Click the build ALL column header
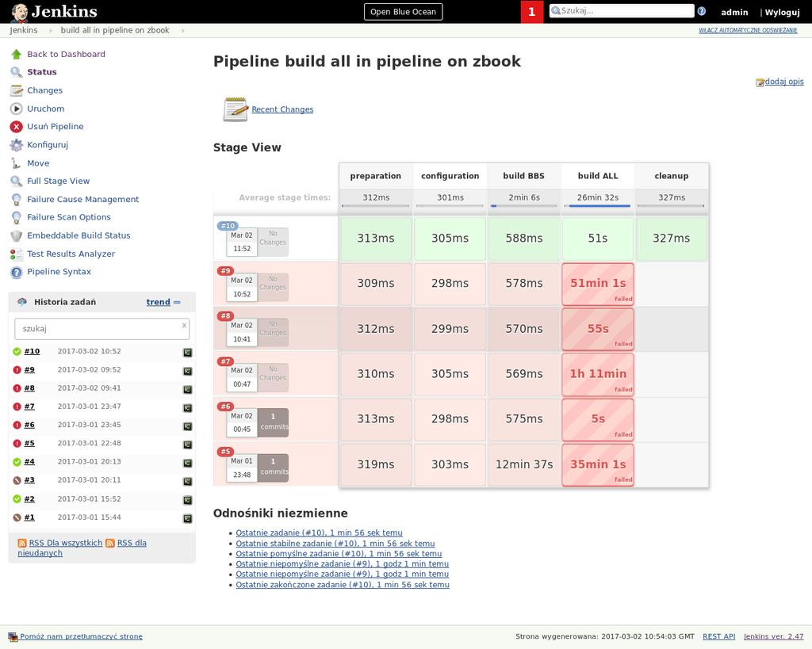Image resolution: width=812 pixels, height=649 pixels. 598,176
